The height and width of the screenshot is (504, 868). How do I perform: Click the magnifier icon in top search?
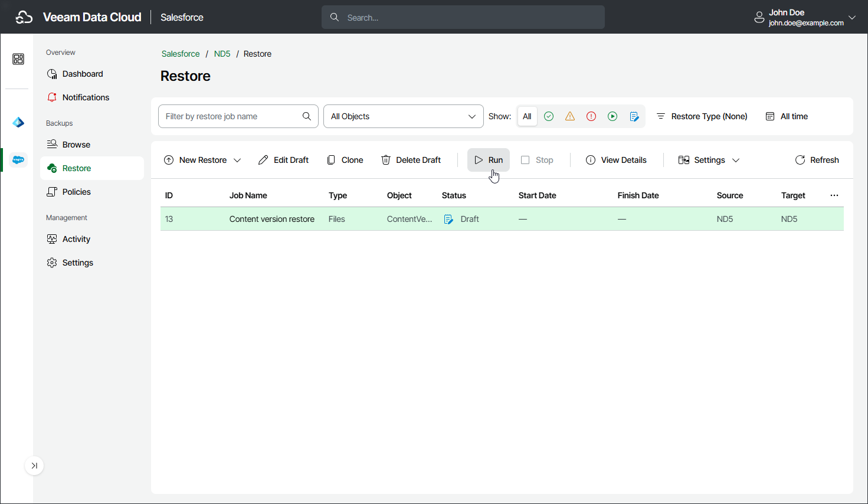[335, 17]
